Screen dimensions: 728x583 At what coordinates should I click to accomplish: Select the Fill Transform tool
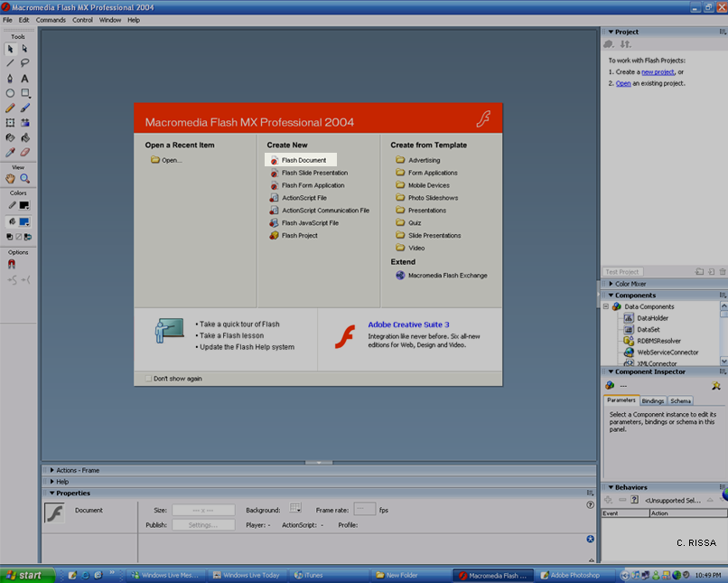25,123
